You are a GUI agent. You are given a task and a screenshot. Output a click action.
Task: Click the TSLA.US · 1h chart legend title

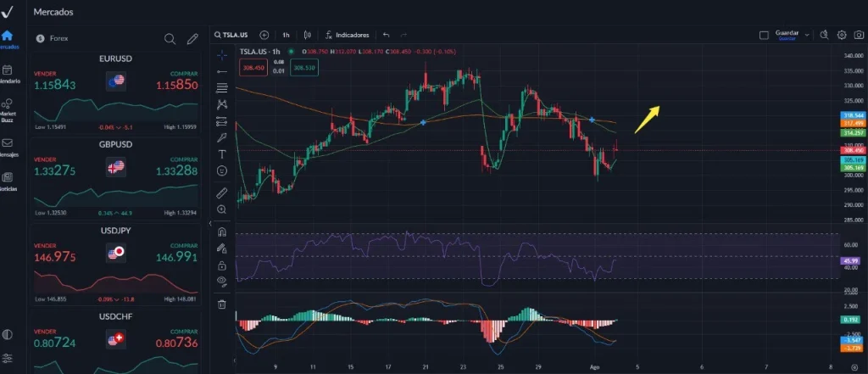259,52
